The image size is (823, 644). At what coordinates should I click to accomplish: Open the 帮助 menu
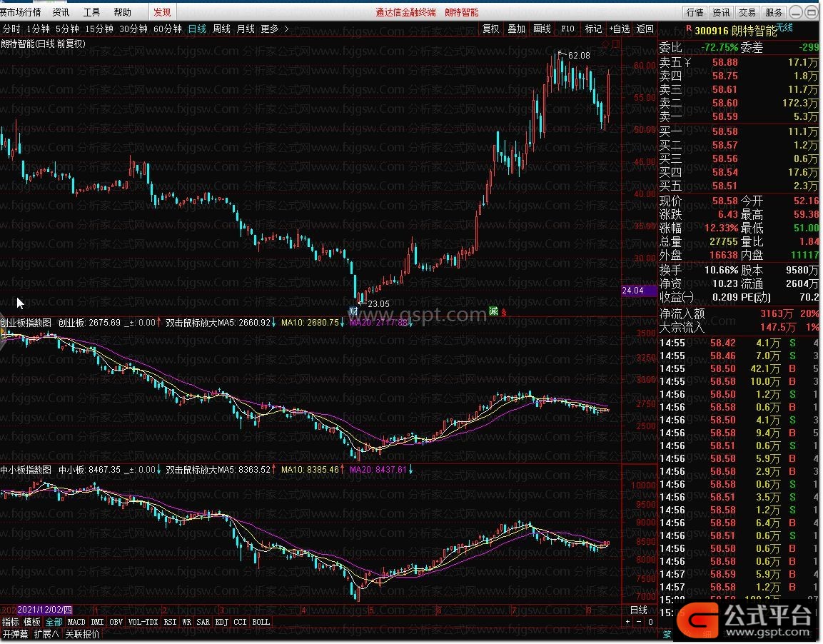(x=122, y=12)
